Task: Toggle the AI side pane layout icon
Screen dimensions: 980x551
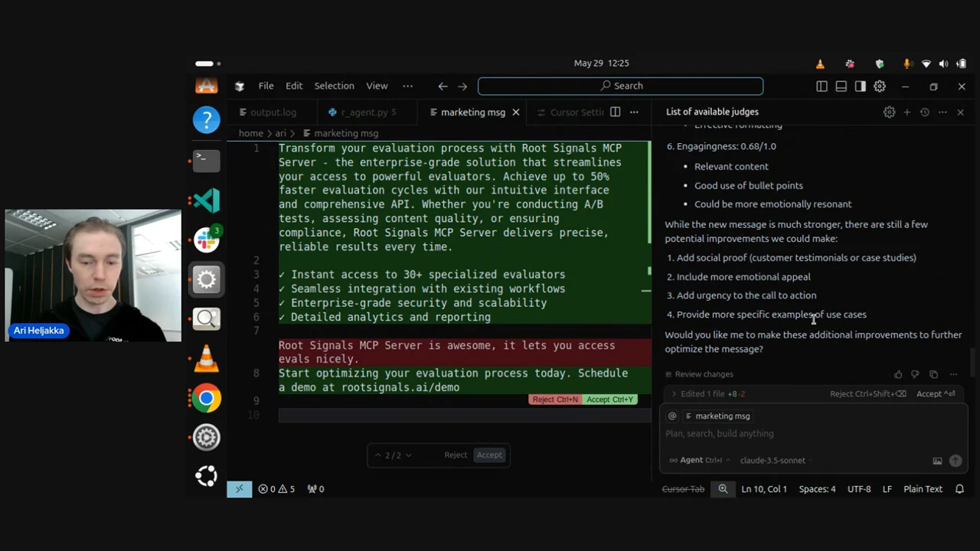Action: pyautogui.click(x=860, y=86)
